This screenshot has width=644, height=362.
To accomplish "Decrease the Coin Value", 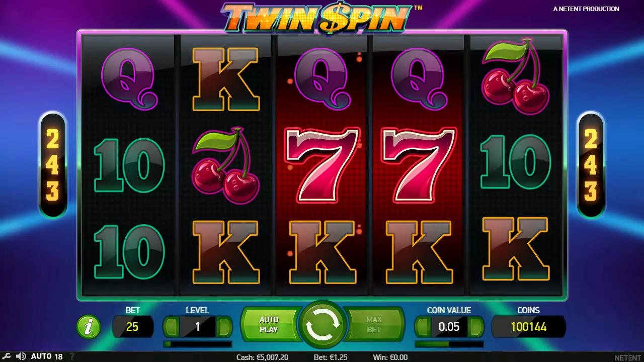I will (423, 327).
